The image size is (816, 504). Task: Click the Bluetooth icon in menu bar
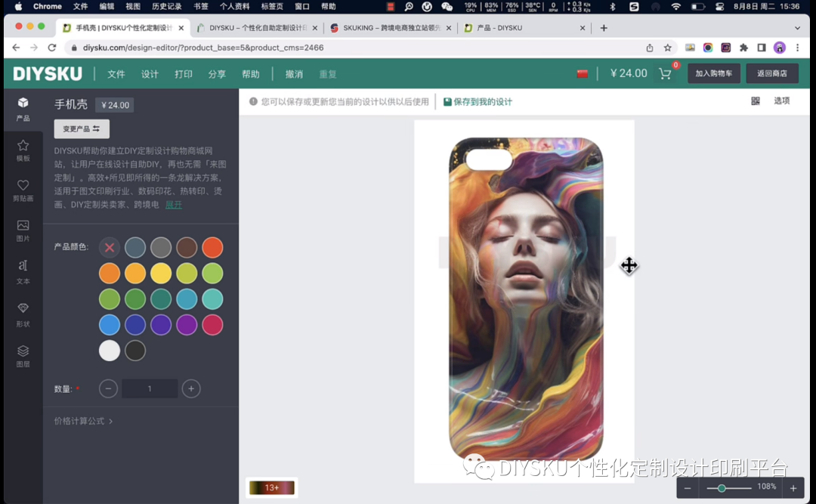click(613, 6)
